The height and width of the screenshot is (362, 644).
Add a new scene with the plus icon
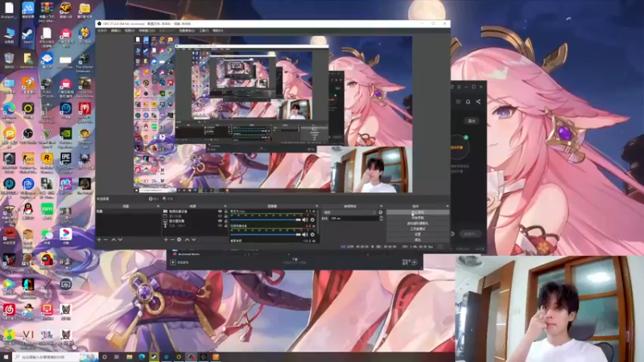click(x=99, y=239)
